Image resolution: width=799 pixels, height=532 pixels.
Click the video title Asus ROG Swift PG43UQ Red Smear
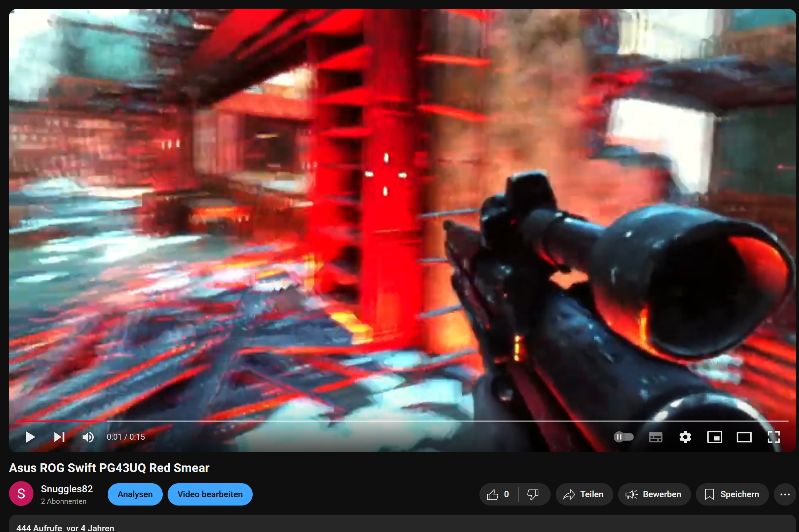(109, 468)
